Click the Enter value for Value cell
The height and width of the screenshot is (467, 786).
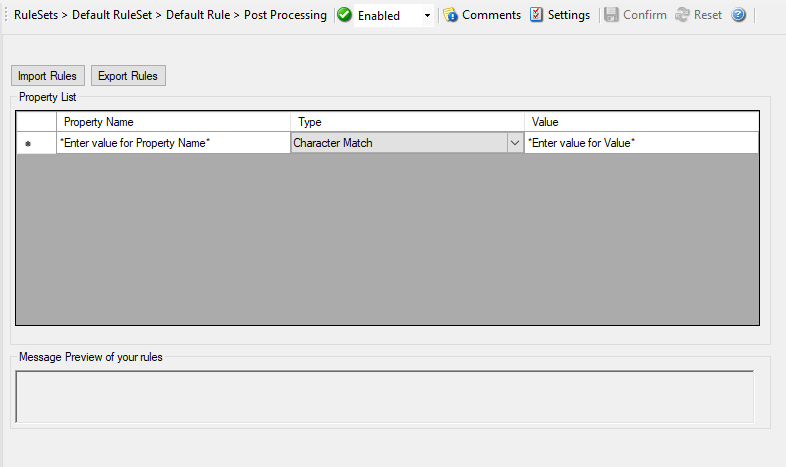640,143
